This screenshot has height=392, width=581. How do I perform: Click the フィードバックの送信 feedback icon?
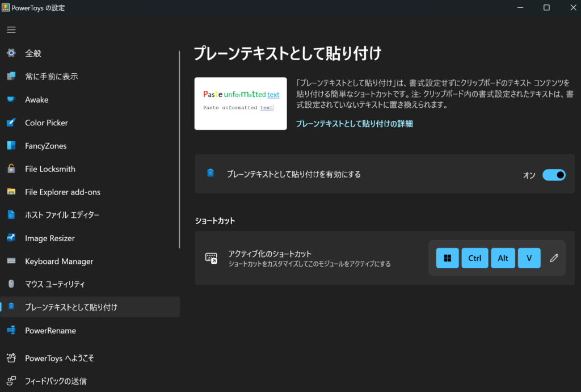coord(11,381)
